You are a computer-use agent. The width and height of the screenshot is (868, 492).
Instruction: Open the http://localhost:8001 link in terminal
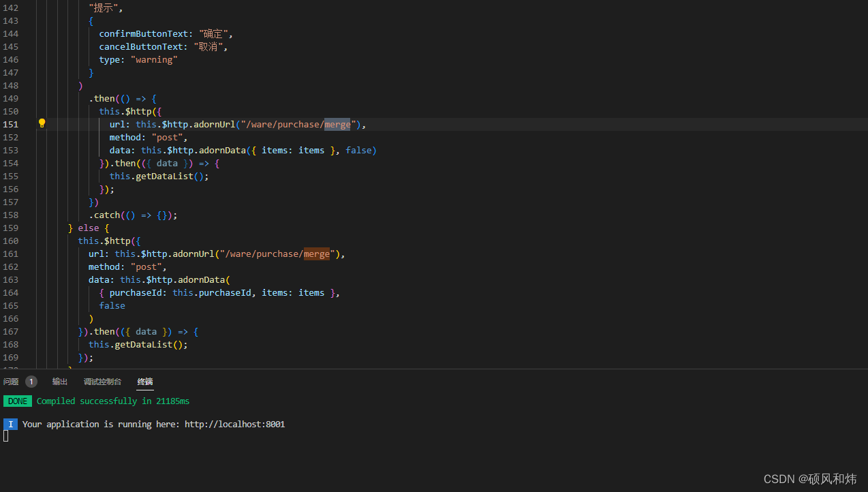[234, 424]
